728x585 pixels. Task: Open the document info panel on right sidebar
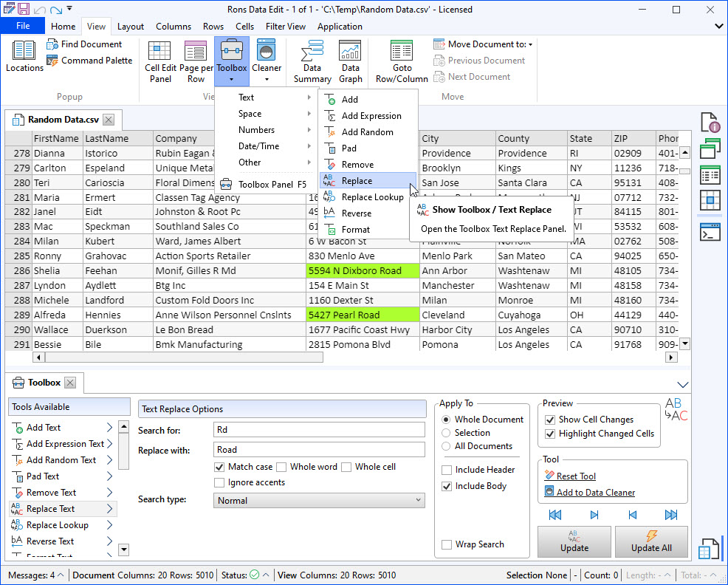(710, 121)
